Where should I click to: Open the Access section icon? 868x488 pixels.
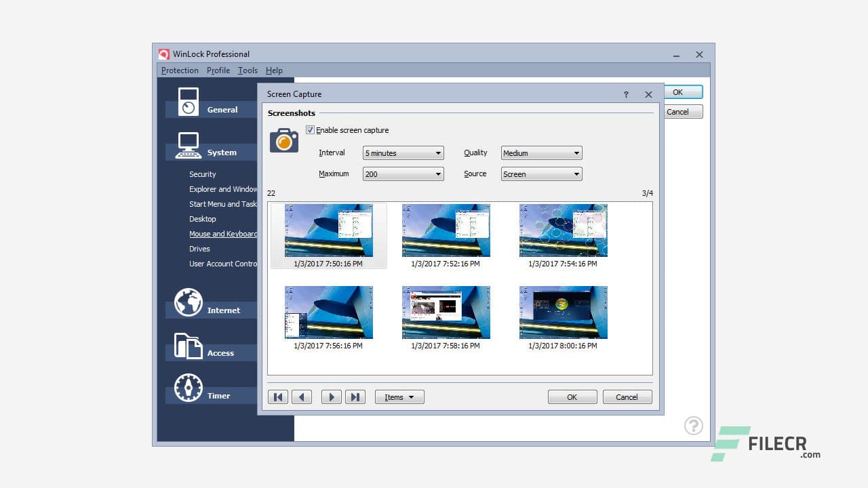(188, 346)
